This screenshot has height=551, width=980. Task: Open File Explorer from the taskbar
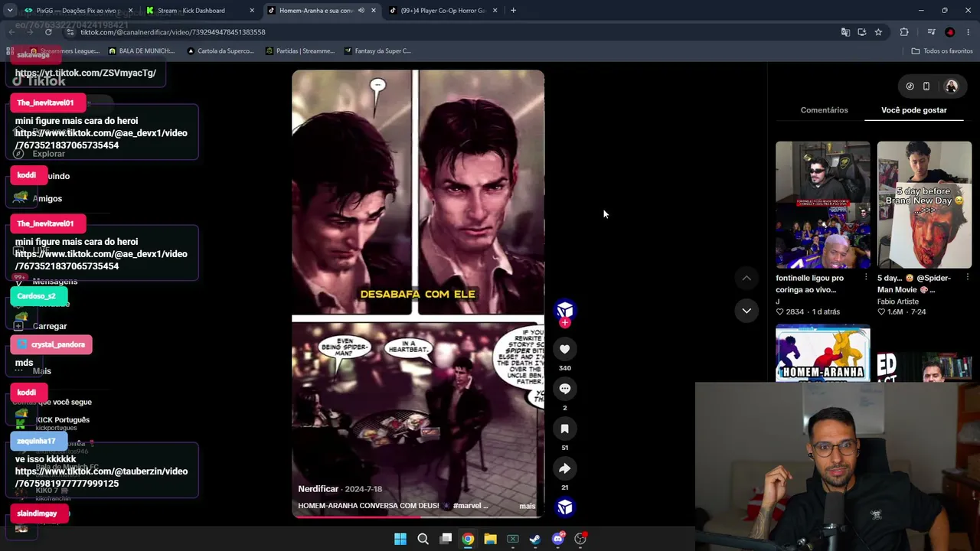pos(490,539)
